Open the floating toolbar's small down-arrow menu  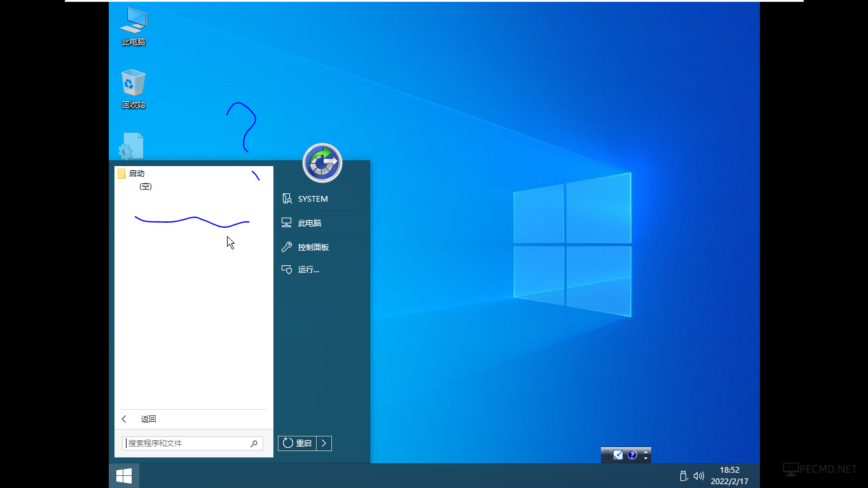(646, 458)
